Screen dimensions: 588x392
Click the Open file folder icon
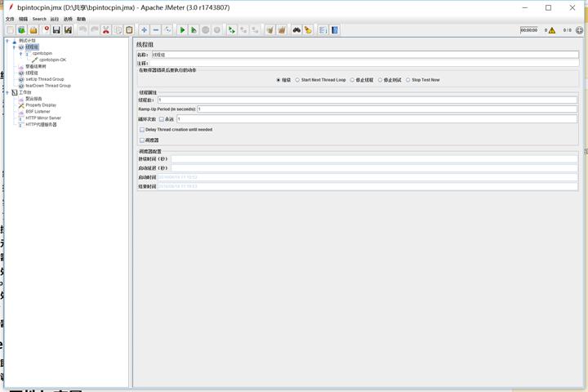pyautogui.click(x=33, y=30)
